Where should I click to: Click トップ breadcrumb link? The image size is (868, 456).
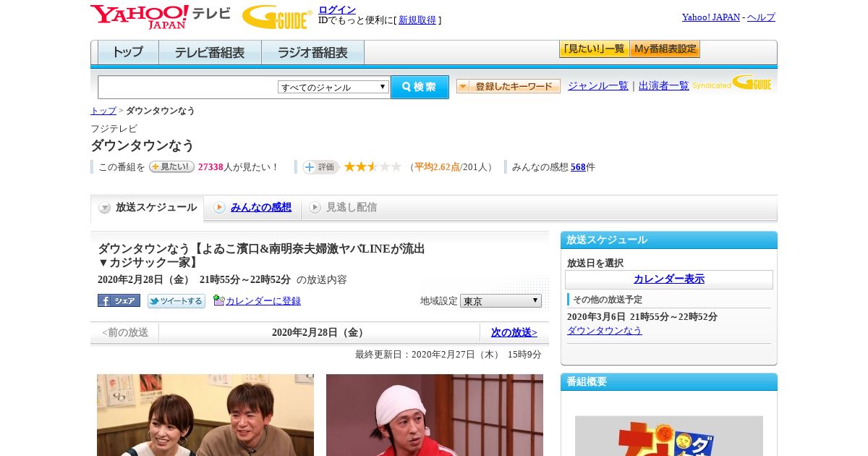[103, 111]
